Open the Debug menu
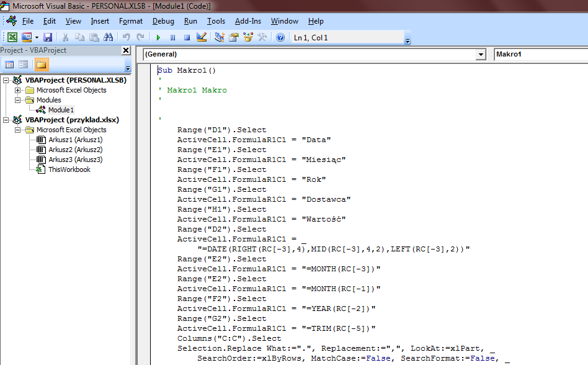The height and width of the screenshot is (365, 588). [163, 21]
